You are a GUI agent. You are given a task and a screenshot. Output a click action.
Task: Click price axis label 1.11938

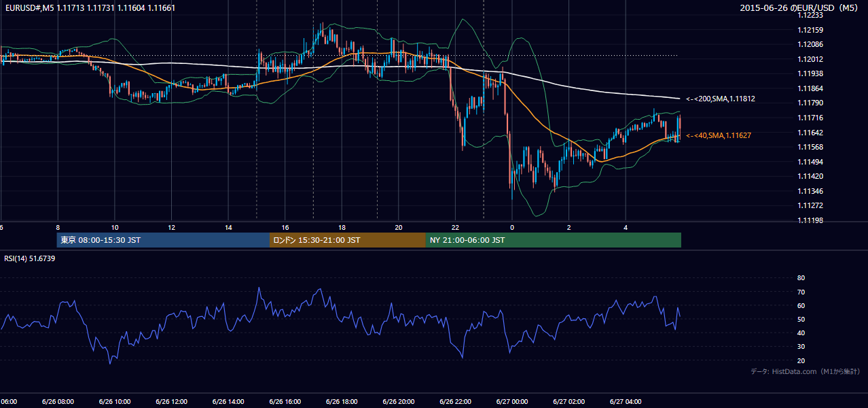click(x=810, y=73)
